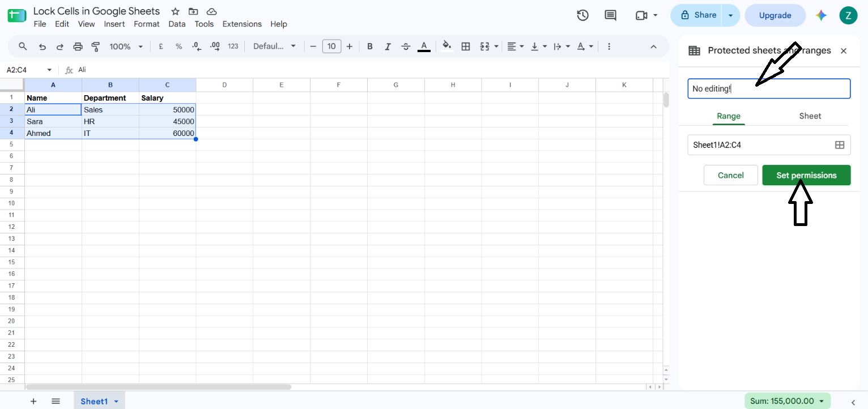This screenshot has height=409, width=868.
Task: Toggle bold formatting
Action: (x=370, y=46)
